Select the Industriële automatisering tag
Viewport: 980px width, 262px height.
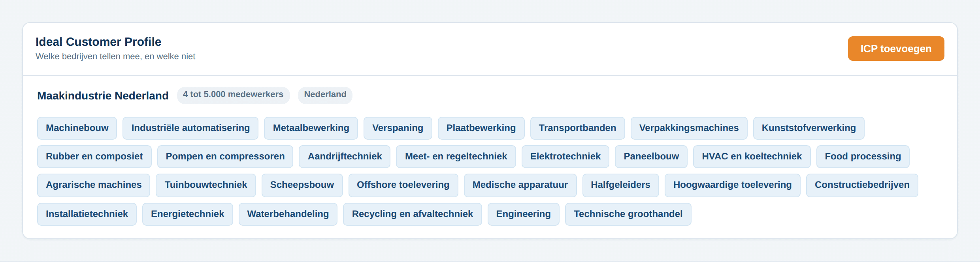(190, 128)
